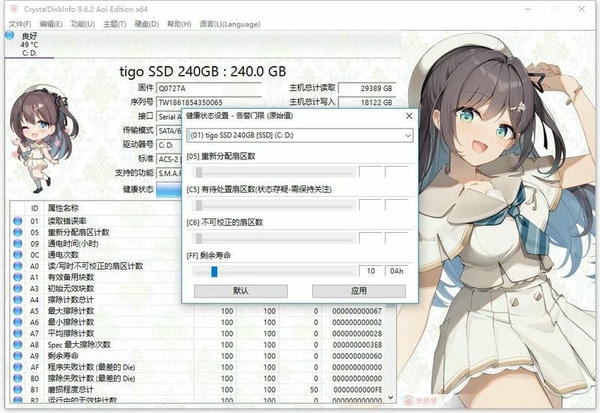Click the 主机总计读取 value 29389 GB
The height and width of the screenshot is (413, 600).
click(x=367, y=88)
